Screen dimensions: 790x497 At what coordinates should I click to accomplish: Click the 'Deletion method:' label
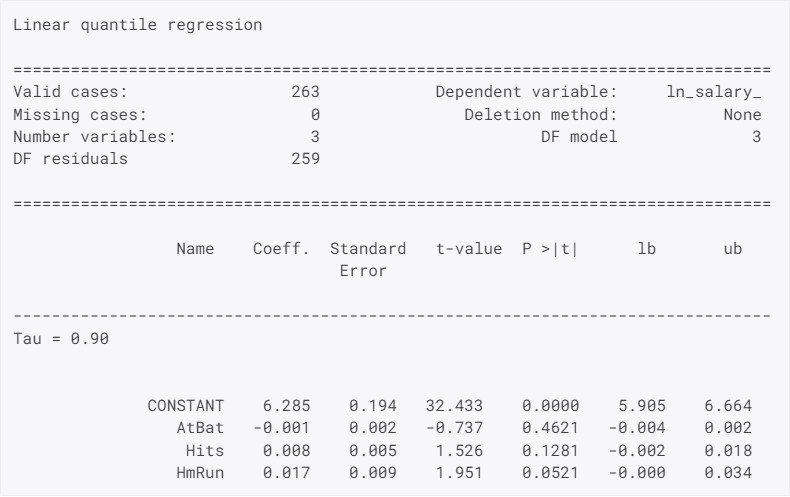click(x=540, y=114)
